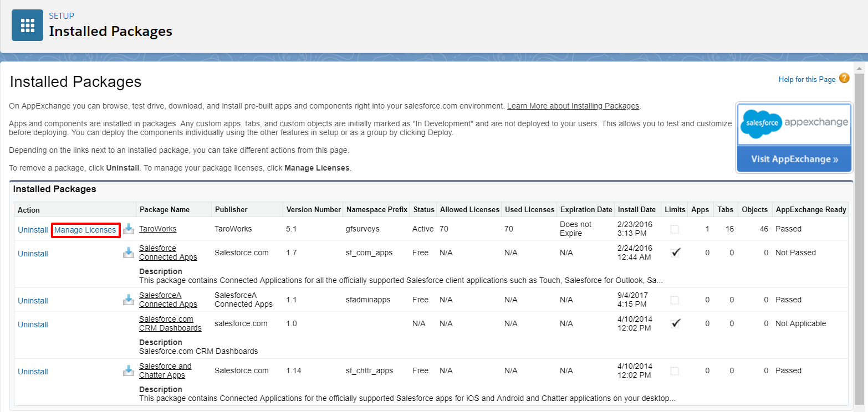Toggle the Limits checkbox for Salesforce.com CRM Dashboards

coord(675,323)
